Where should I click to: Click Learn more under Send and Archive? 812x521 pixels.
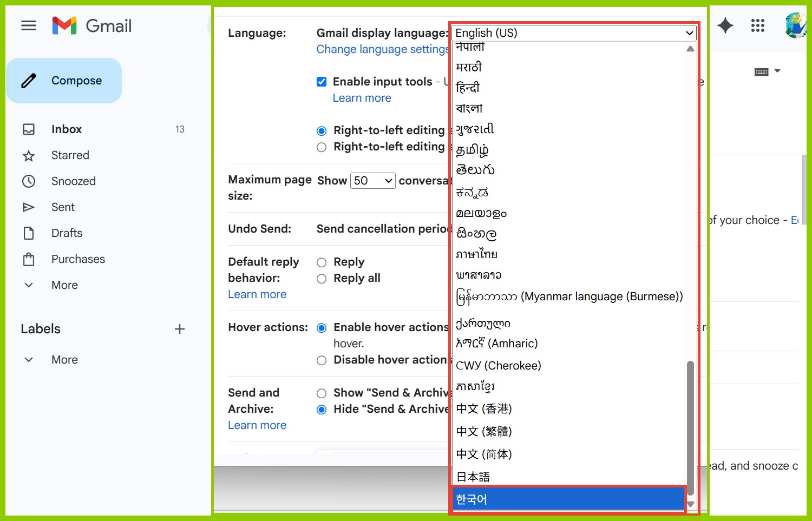click(x=257, y=425)
